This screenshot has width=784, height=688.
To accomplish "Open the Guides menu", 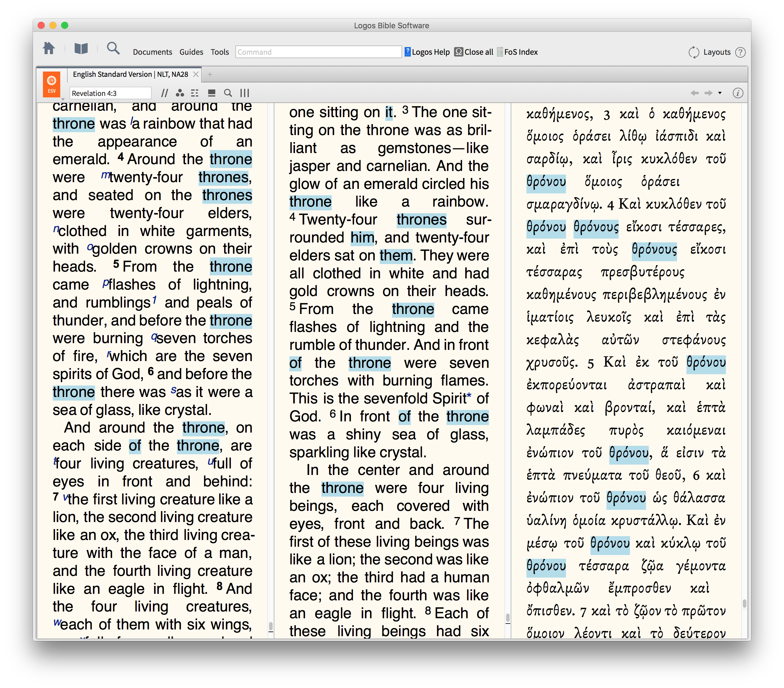I will [191, 52].
